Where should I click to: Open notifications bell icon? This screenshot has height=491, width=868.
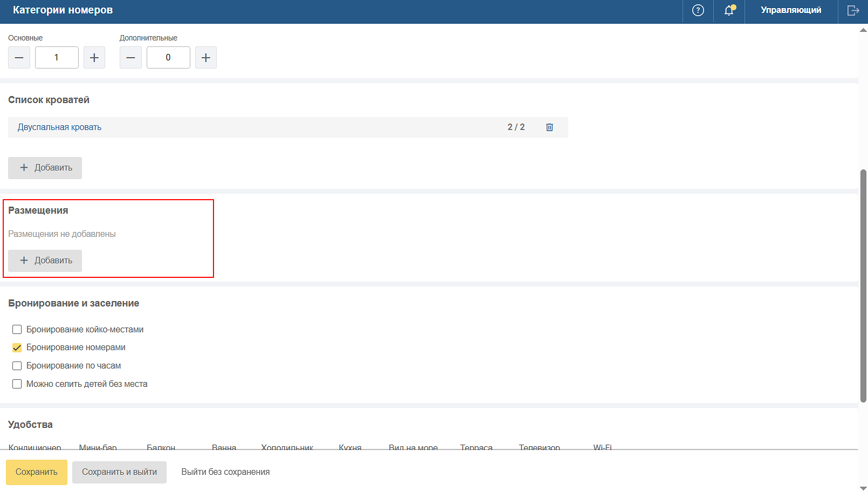pos(729,10)
